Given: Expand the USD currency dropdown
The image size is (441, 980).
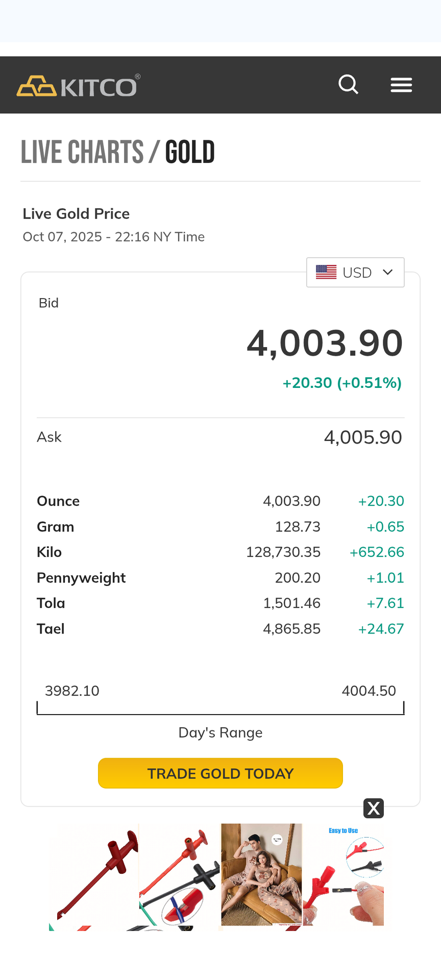Looking at the screenshot, I should pyautogui.click(x=356, y=273).
